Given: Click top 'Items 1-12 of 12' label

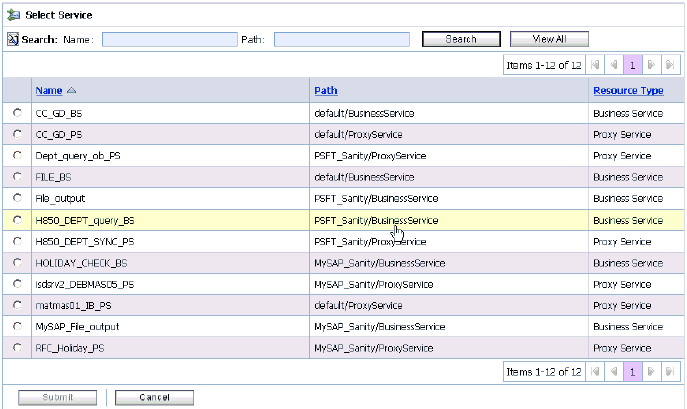Looking at the screenshot, I should click(x=544, y=65).
